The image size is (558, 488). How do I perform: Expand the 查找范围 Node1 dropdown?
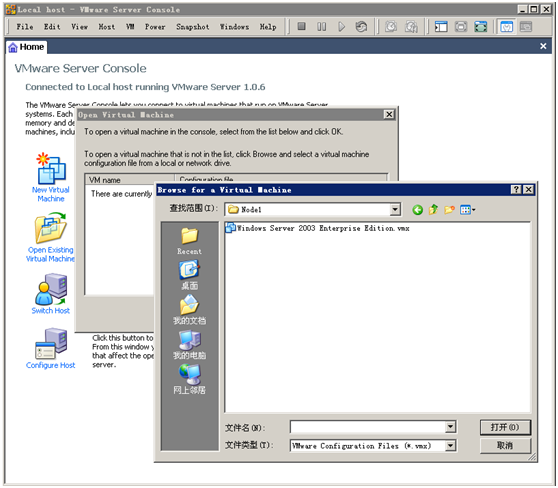(395, 210)
